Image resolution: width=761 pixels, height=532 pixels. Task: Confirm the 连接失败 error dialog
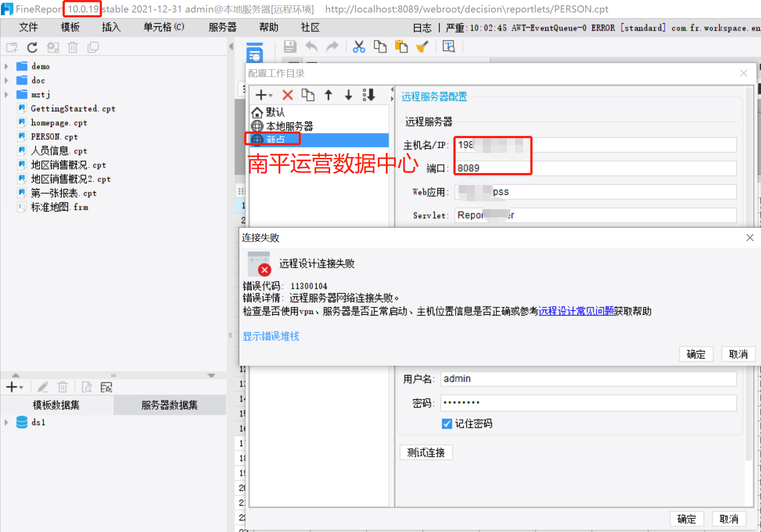(x=696, y=354)
